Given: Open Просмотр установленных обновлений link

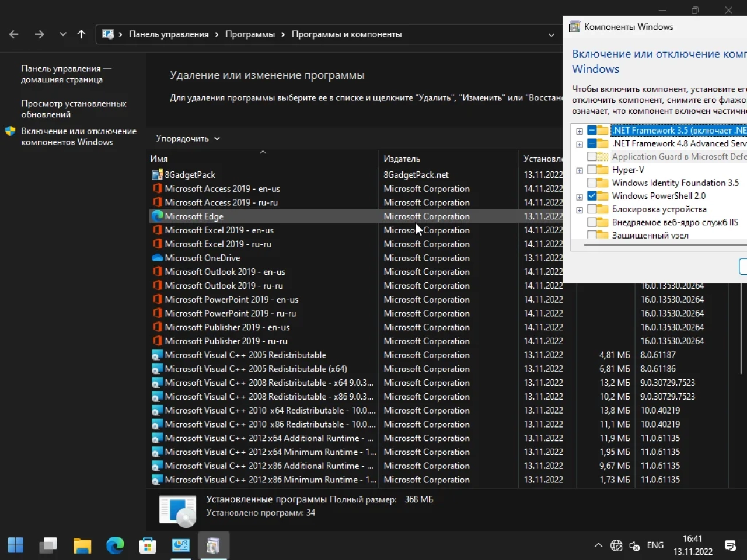Looking at the screenshot, I should [74, 109].
